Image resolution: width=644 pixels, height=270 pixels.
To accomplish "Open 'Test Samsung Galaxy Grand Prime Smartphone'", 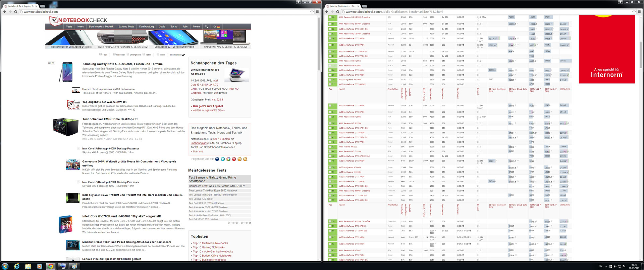I will (x=219, y=179).
